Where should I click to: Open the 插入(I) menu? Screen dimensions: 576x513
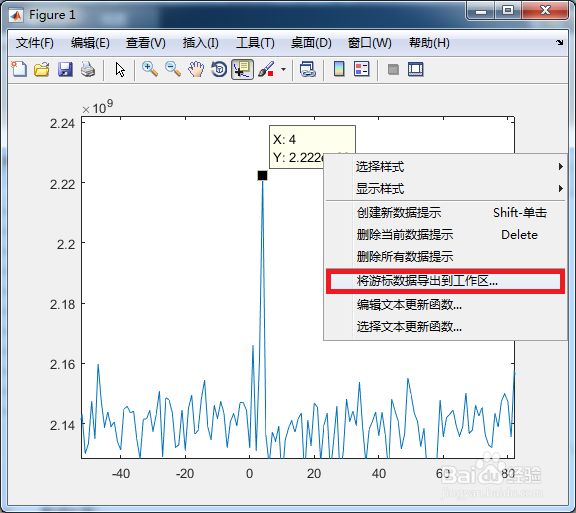[x=201, y=43]
